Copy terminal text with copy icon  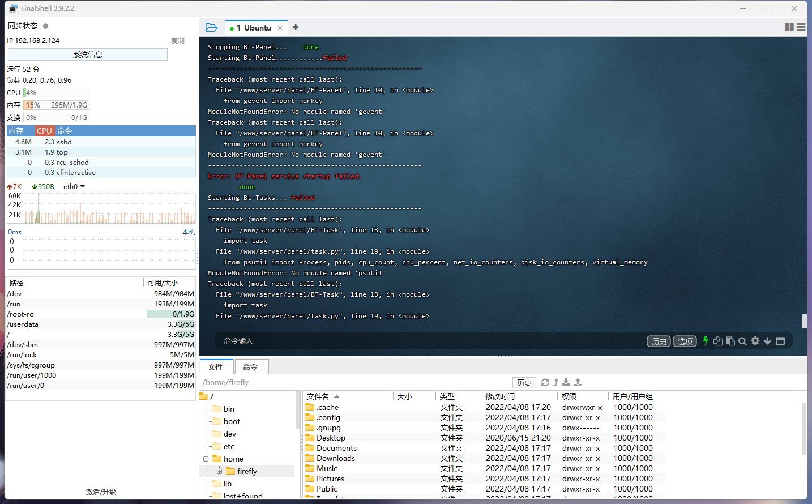tap(718, 341)
